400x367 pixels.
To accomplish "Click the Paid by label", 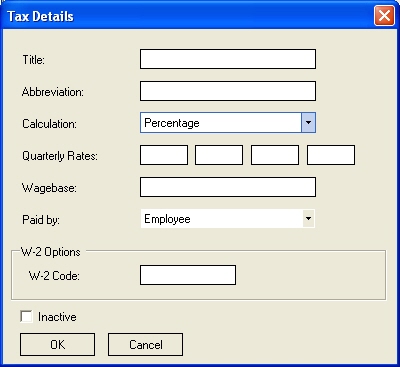I will point(41,220).
